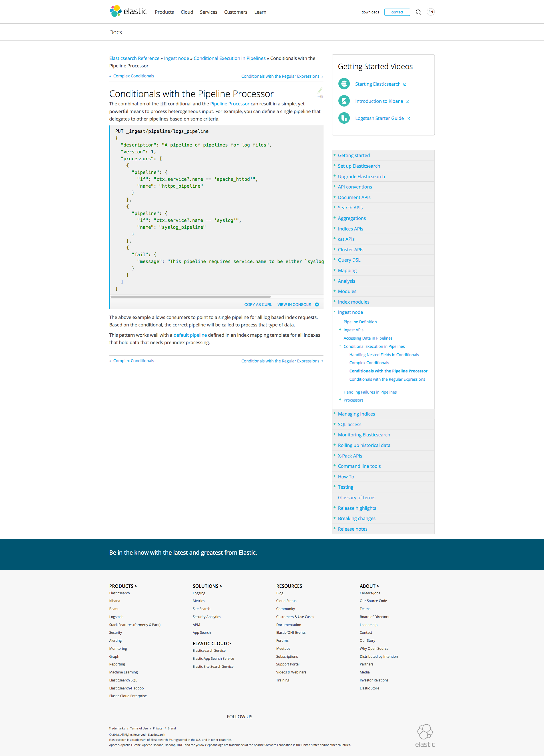Click external link icon beside Logstash Starter Guide
The width and height of the screenshot is (544, 756).
pos(408,118)
